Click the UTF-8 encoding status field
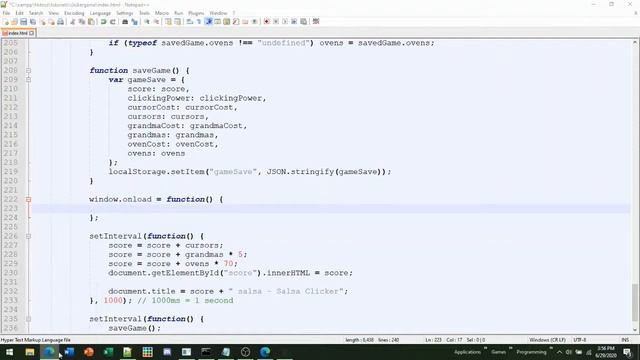Screen dimensions: 640x360 click(x=580, y=340)
